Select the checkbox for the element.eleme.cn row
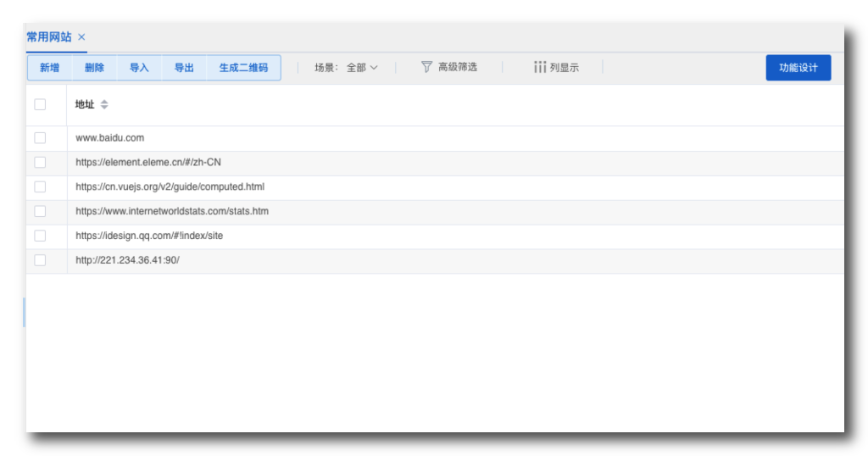Viewport: 868px width, 456px height. click(40, 162)
